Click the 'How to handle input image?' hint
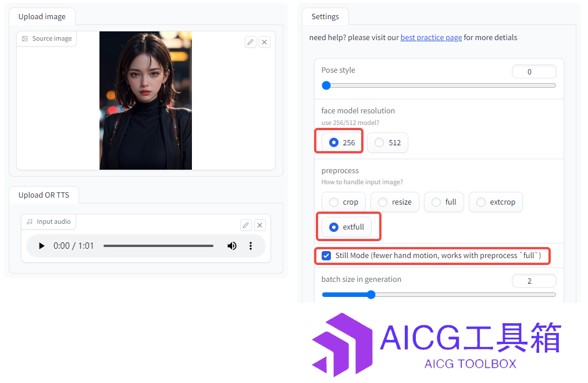 pyautogui.click(x=362, y=182)
